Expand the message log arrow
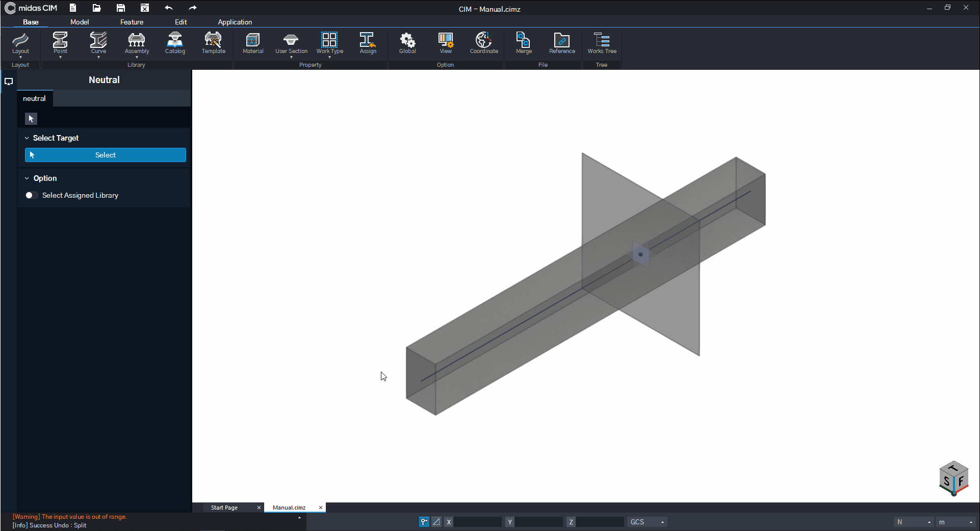The image size is (980, 531). [299, 518]
